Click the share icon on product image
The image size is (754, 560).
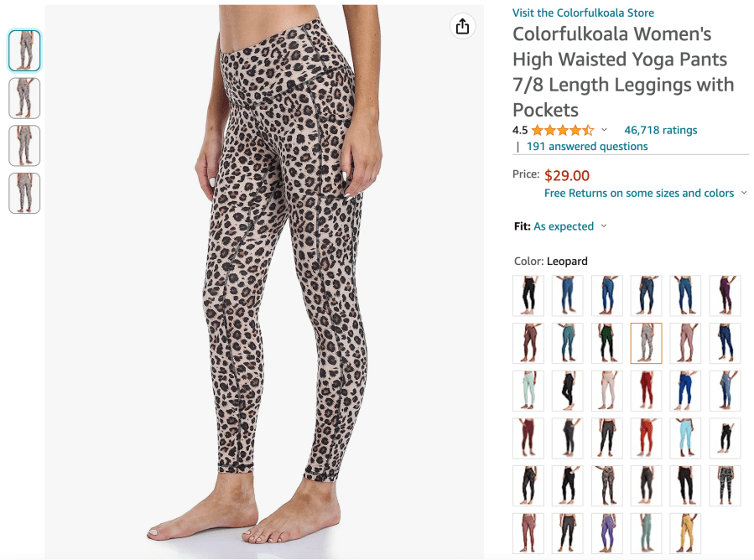462,26
